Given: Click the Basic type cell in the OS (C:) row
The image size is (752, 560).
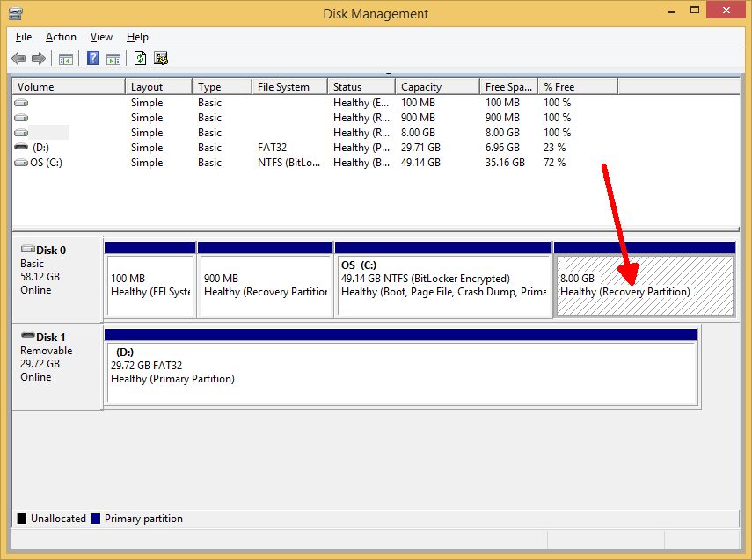Looking at the screenshot, I should tap(209, 163).
